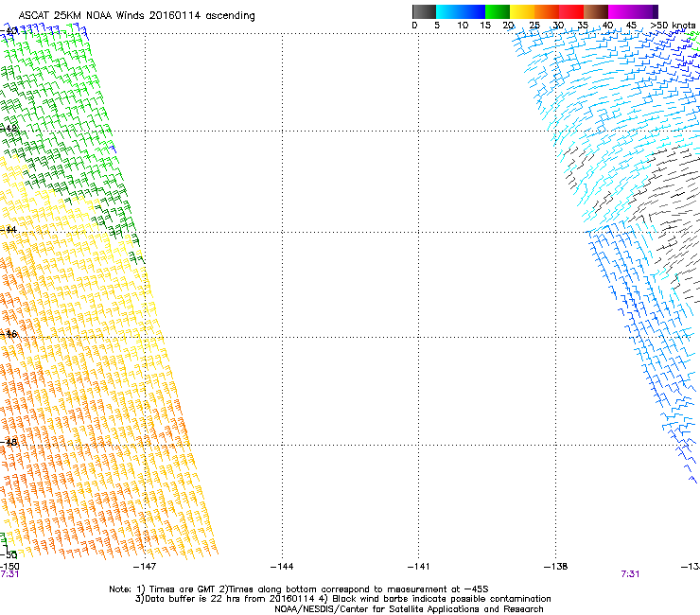Viewport: 700px width, 615px height.
Task: Click the '>50 knots' legend label
Action: (673, 26)
